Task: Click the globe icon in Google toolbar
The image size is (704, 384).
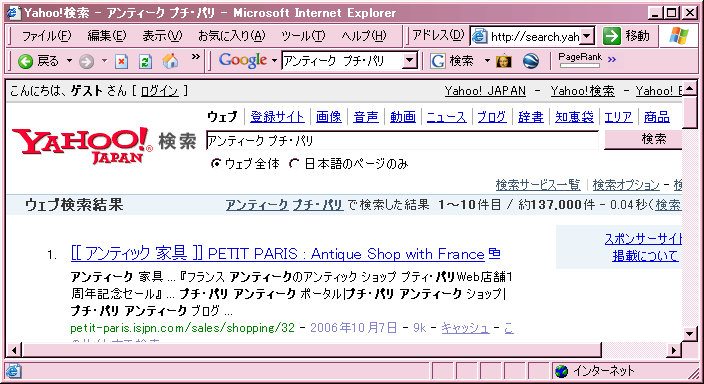Action: click(531, 61)
